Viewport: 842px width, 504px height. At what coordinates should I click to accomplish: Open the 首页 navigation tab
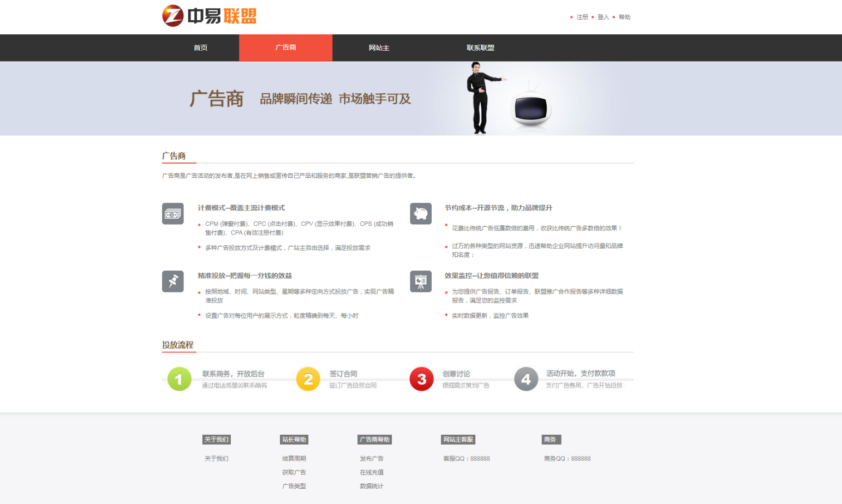(200, 48)
